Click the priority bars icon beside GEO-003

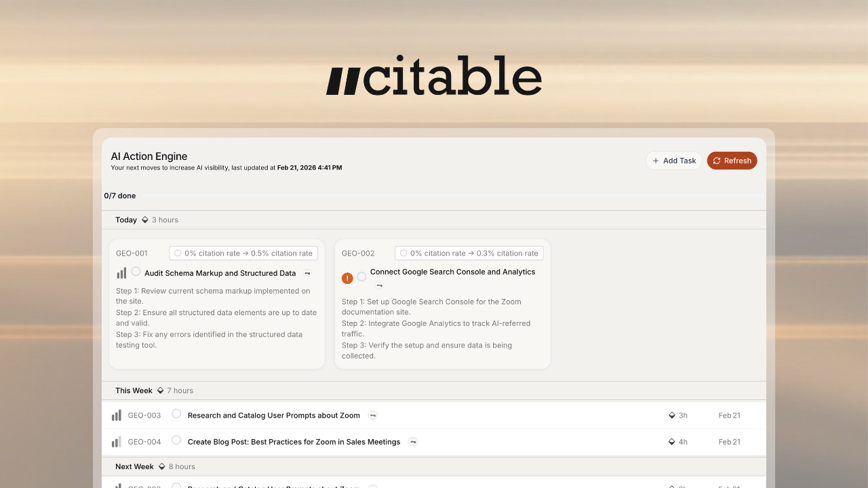117,415
